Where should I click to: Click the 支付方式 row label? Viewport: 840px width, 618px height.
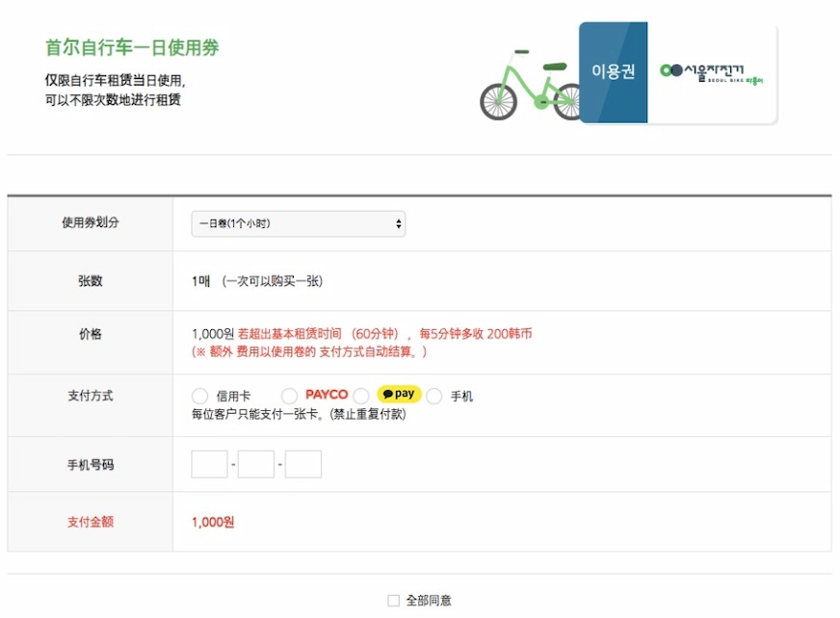click(x=91, y=396)
